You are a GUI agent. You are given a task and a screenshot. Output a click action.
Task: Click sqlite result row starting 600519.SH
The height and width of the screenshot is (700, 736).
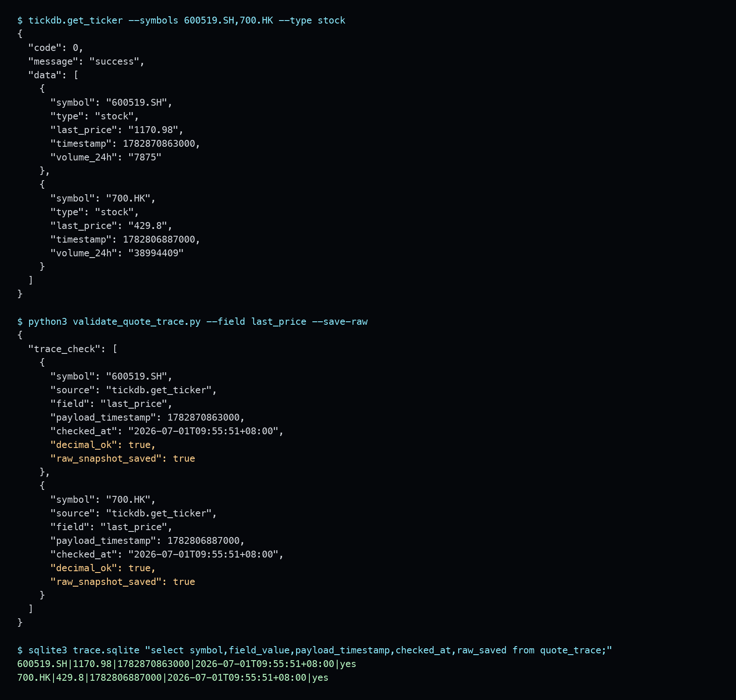[x=187, y=664]
